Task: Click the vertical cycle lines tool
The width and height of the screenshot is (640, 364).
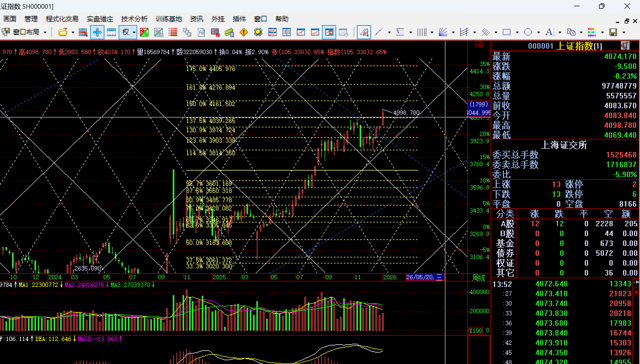Action: 422,32
